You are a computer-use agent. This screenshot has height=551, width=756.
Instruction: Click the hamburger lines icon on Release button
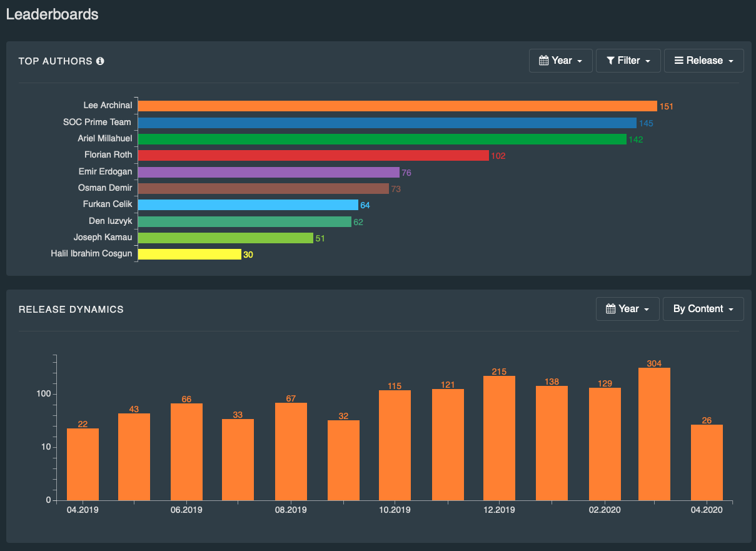(x=678, y=61)
